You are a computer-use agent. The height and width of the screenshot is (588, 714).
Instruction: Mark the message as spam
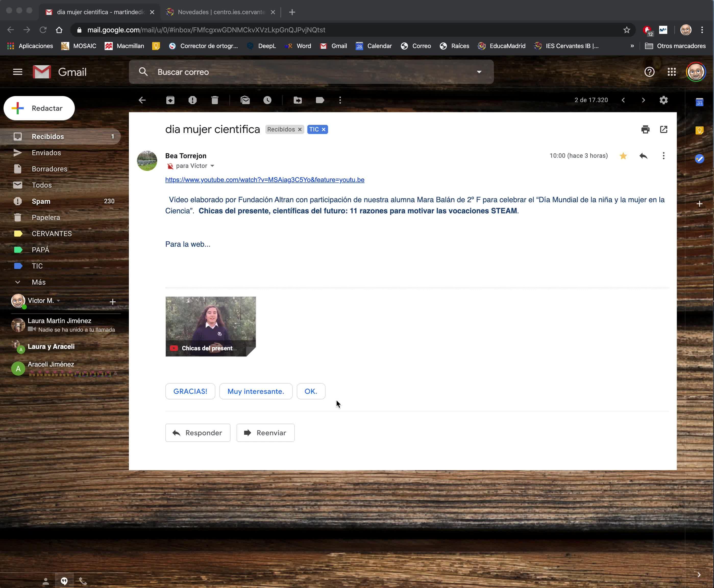pyautogui.click(x=192, y=100)
